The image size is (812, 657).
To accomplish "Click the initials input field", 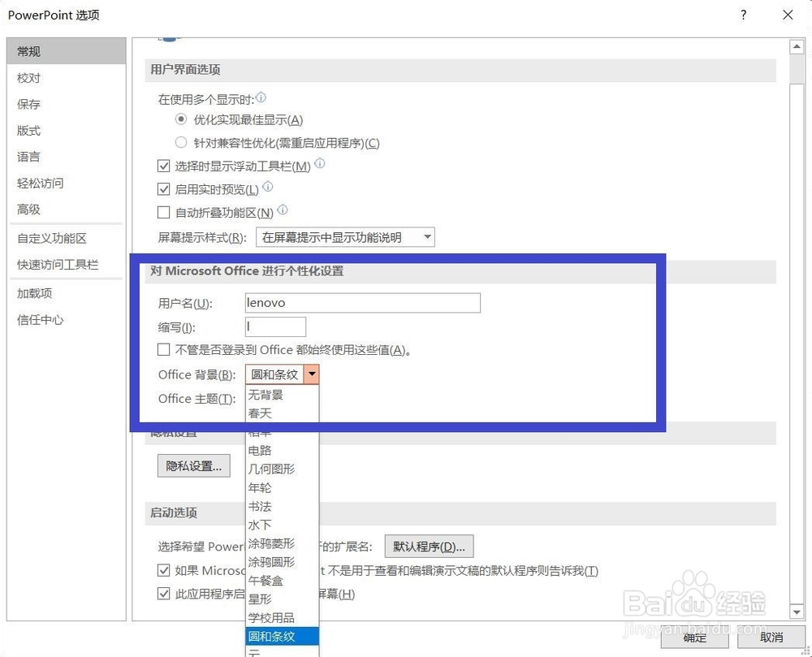I will click(275, 326).
